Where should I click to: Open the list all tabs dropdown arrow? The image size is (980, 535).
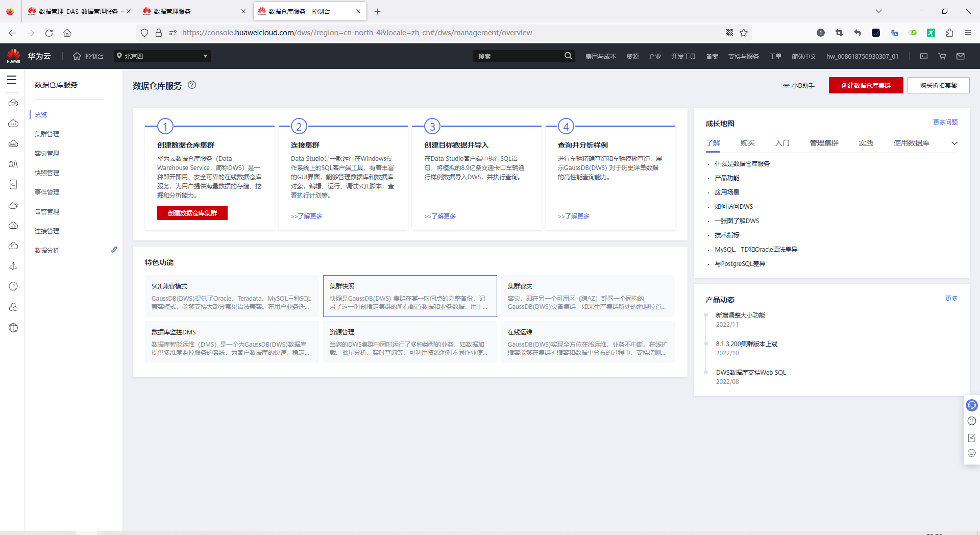tap(879, 11)
